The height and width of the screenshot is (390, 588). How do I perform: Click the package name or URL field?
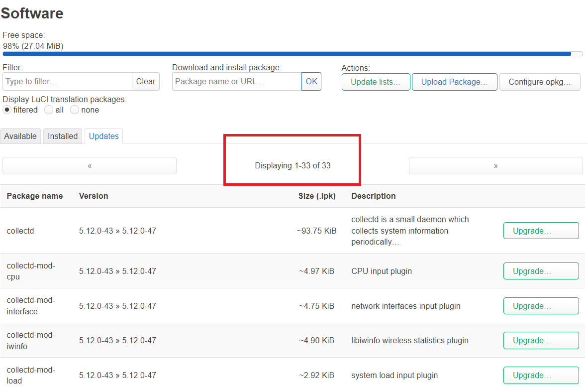pos(237,81)
